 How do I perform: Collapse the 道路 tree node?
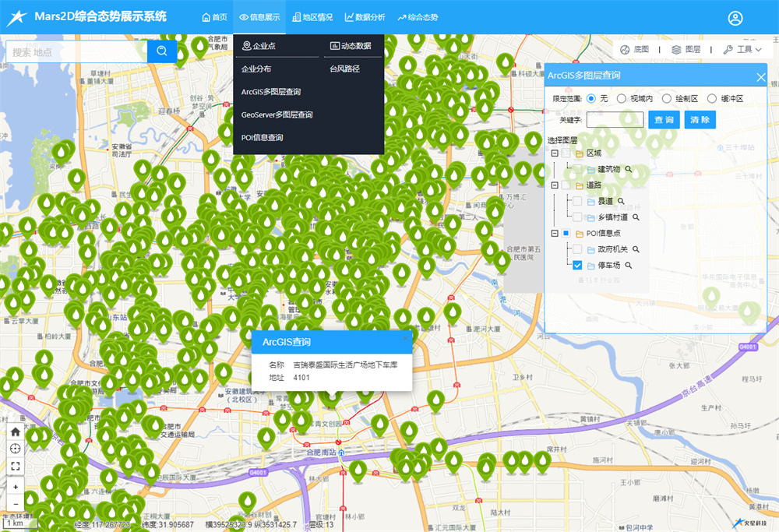coord(555,185)
